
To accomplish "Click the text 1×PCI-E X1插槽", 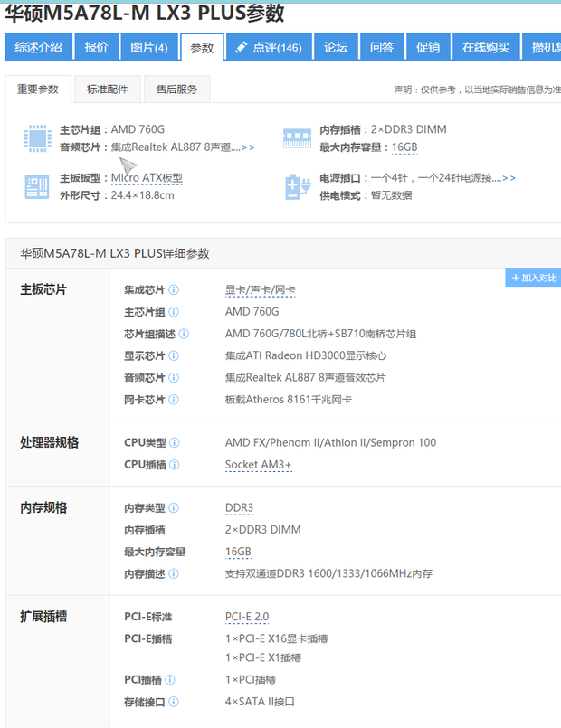I will point(263,658).
